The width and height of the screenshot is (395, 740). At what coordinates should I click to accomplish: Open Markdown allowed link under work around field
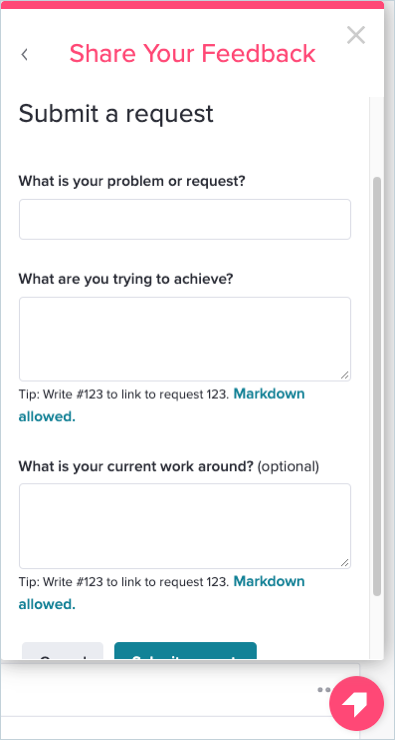[161, 592]
